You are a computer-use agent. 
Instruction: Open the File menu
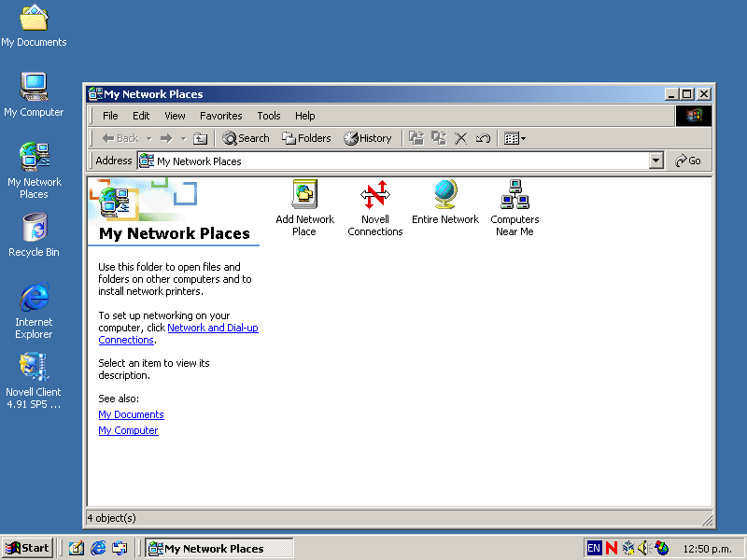(x=110, y=116)
